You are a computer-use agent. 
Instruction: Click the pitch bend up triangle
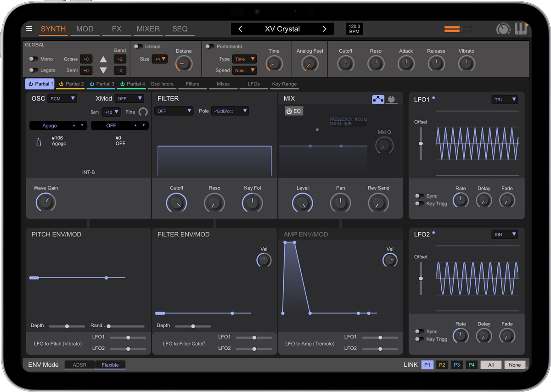coord(103,59)
